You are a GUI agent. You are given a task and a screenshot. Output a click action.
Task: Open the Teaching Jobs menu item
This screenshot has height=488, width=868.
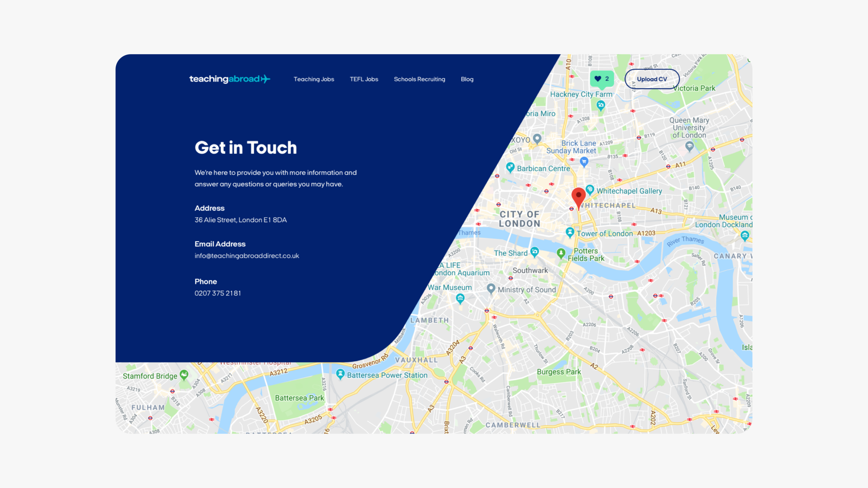coord(314,79)
